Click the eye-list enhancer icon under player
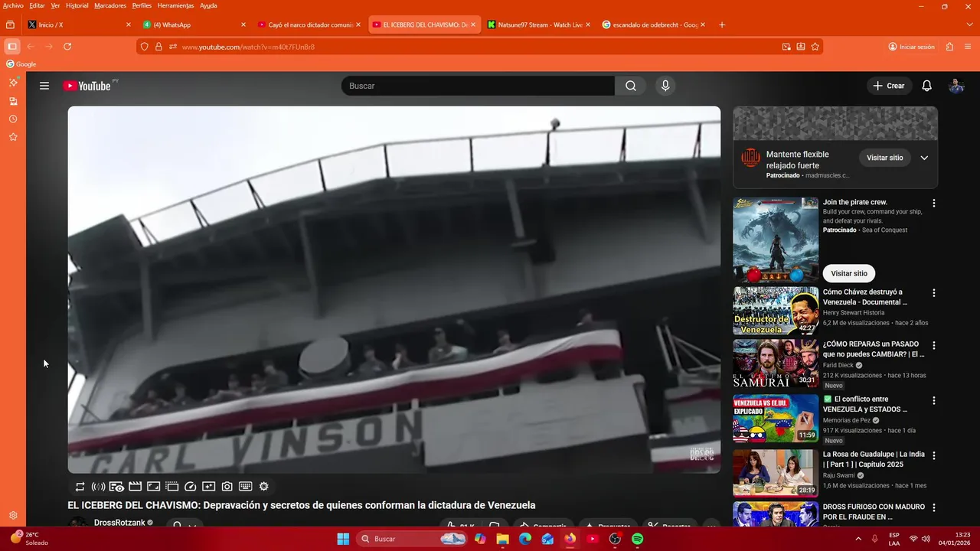This screenshot has width=980, height=551. coord(116,487)
